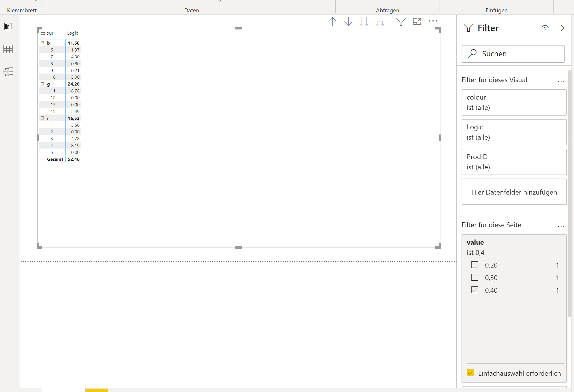Expand the Logic filter card
The height and width of the screenshot is (392, 574).
point(514,132)
